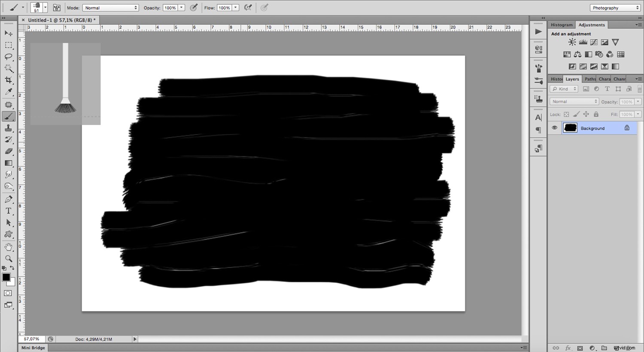The image size is (644, 352).
Task: Select the Clone Stamp tool
Action: 8,128
